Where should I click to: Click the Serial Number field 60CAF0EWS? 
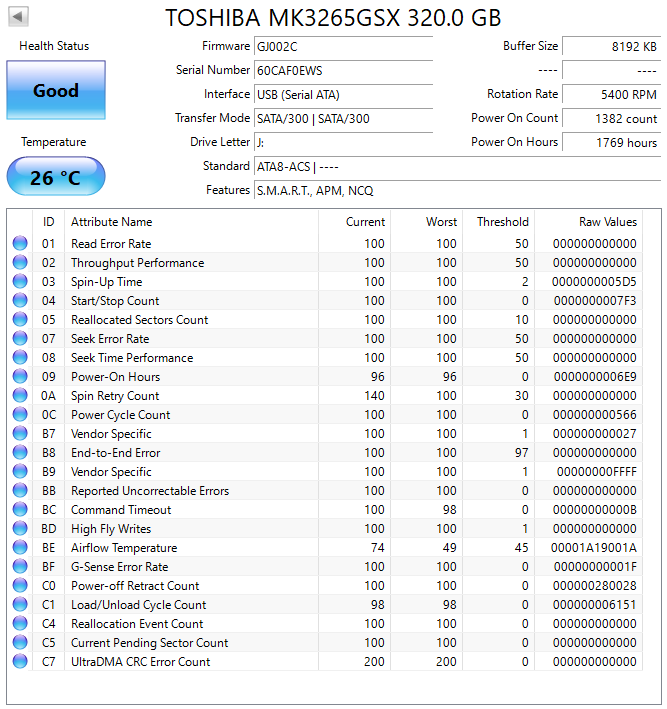[343, 71]
